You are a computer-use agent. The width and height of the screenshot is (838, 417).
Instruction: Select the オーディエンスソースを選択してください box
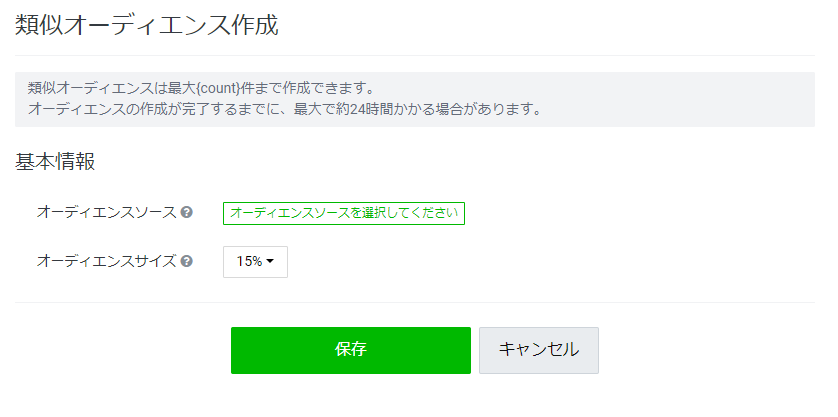tap(344, 213)
